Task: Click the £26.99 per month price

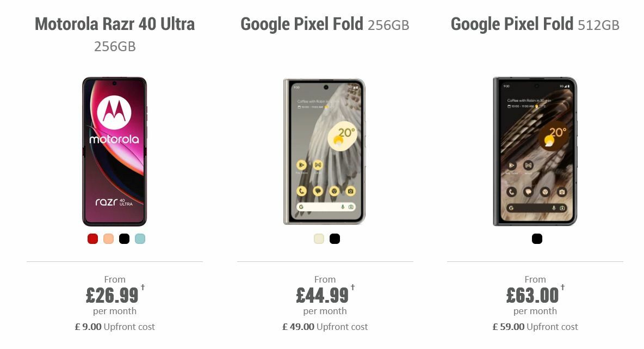Action: (112, 296)
